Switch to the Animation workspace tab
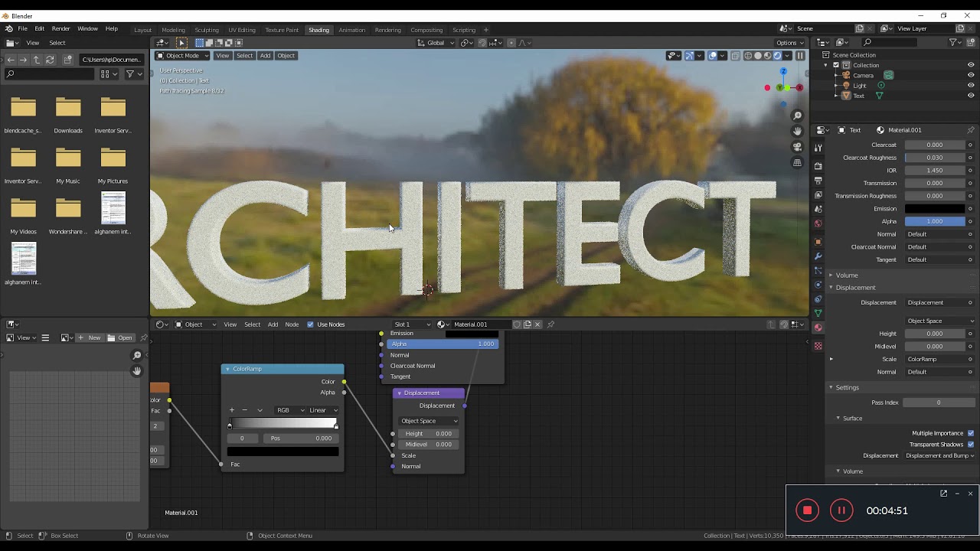The width and height of the screenshot is (980, 551). 351,30
